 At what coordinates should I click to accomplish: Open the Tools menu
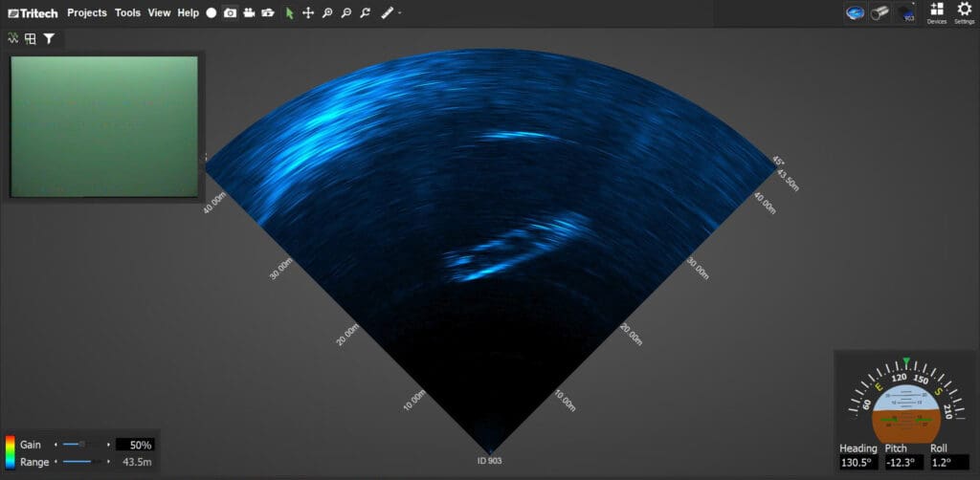click(127, 13)
